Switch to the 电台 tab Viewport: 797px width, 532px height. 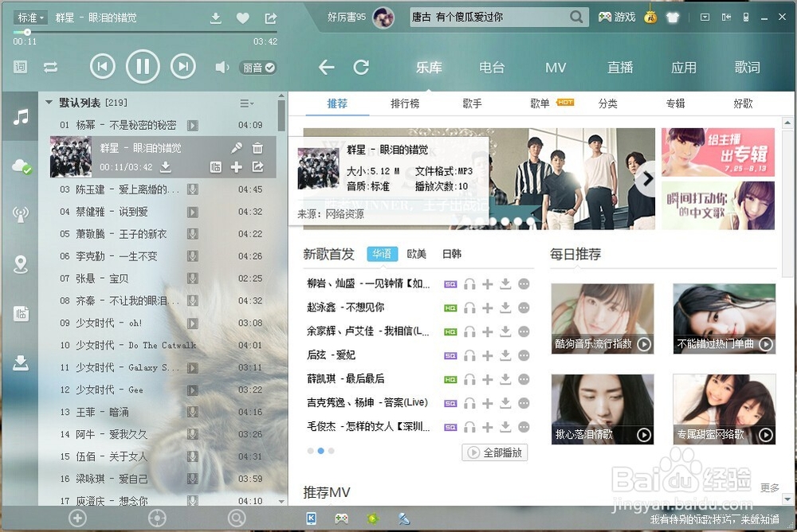tap(492, 68)
